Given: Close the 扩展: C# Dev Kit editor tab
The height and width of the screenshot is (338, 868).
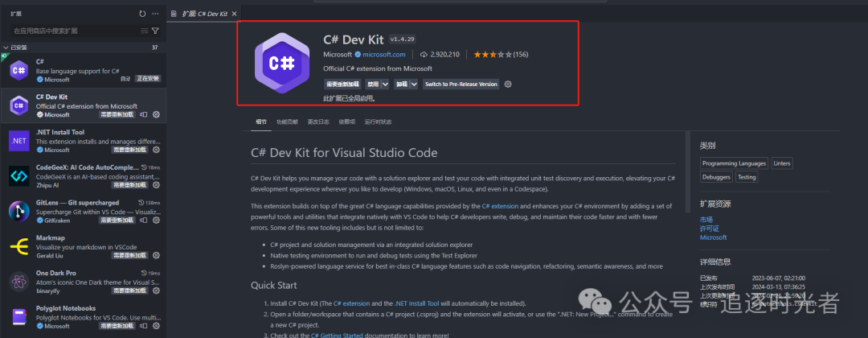Looking at the screenshot, I should click(x=234, y=14).
